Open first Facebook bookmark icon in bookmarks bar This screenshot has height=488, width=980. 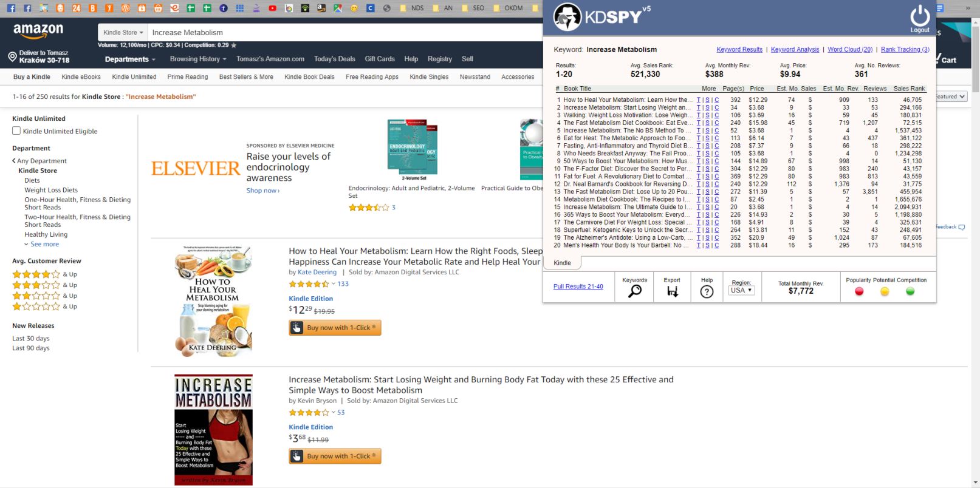11,8
